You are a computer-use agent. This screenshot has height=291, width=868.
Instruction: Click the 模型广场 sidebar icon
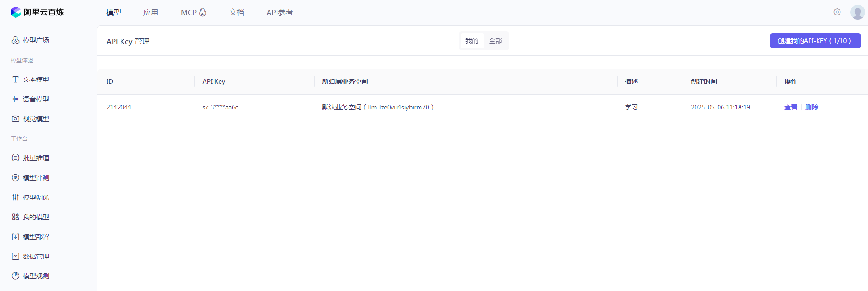tap(15, 40)
